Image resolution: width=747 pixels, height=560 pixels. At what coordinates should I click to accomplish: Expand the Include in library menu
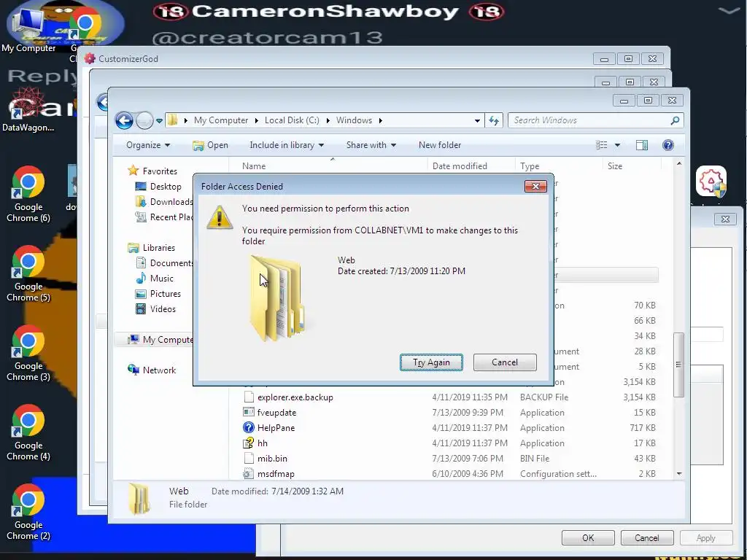click(287, 145)
